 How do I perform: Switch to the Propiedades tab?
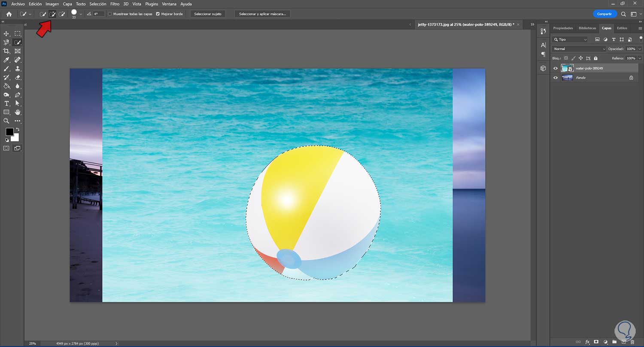(x=563, y=28)
